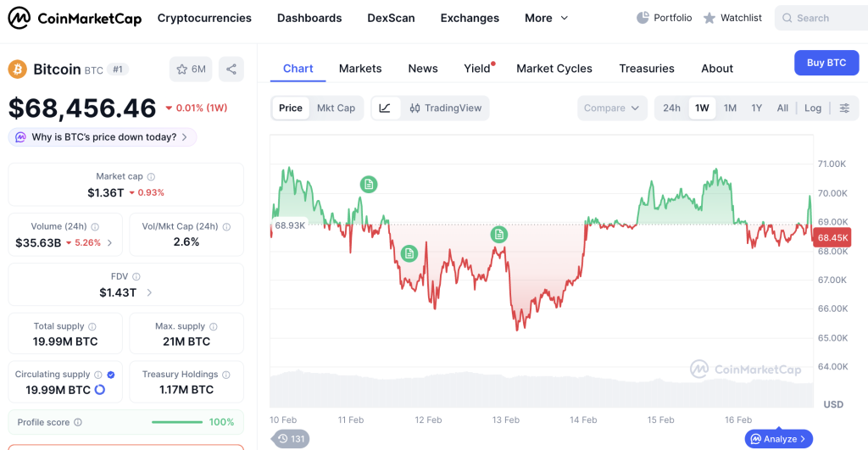Open the Cryptocurrencies menu
The image size is (868, 450).
pyautogui.click(x=204, y=19)
